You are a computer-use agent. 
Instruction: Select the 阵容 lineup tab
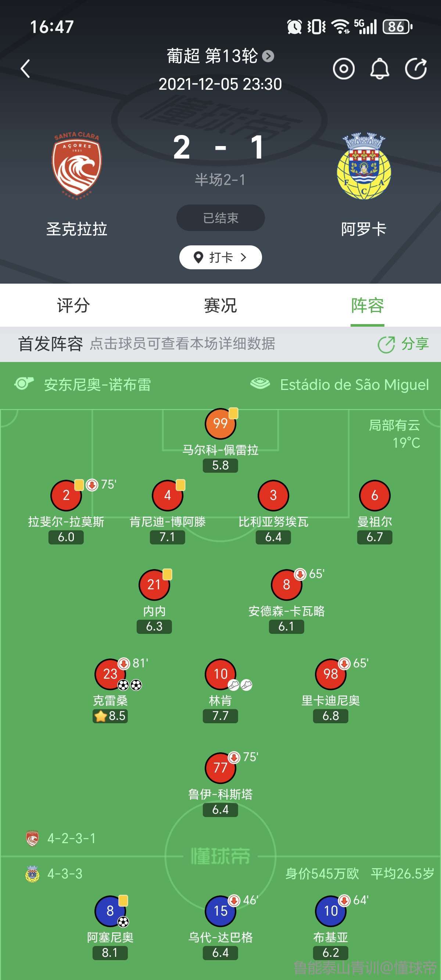click(367, 305)
